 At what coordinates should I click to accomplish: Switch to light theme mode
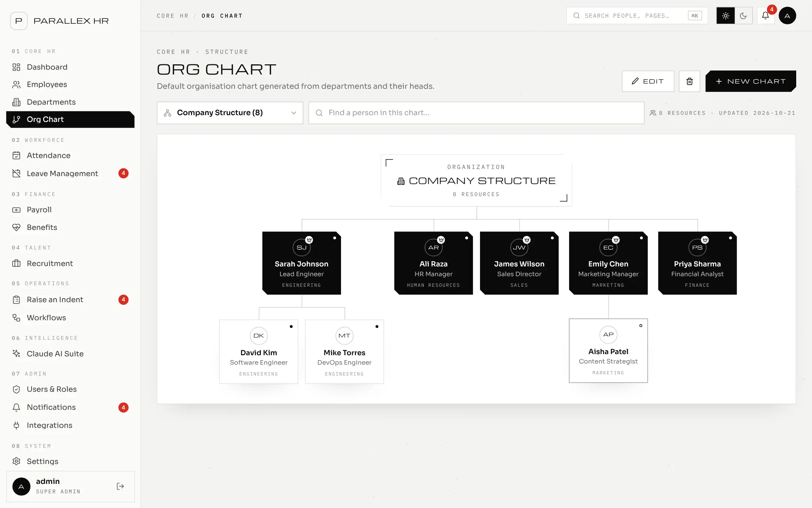point(726,16)
